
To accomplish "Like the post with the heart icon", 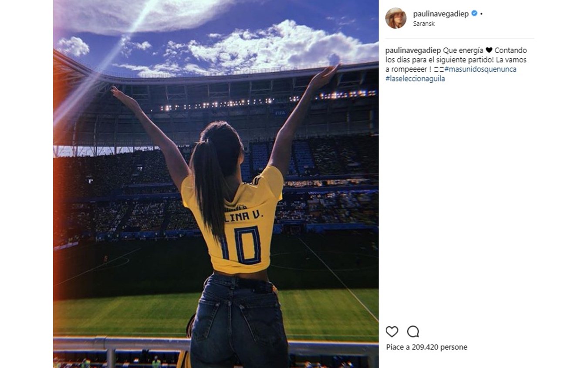I will pos(392,332).
